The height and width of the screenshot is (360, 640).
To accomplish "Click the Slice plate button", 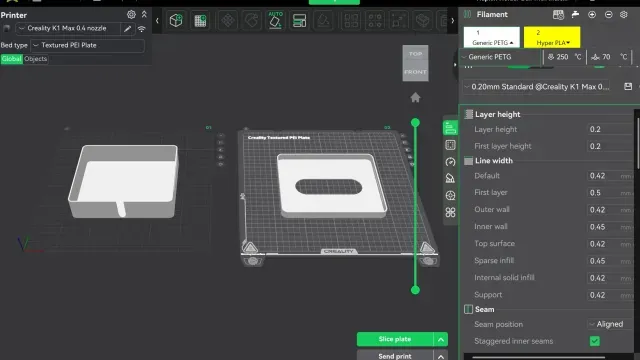I will (395, 339).
